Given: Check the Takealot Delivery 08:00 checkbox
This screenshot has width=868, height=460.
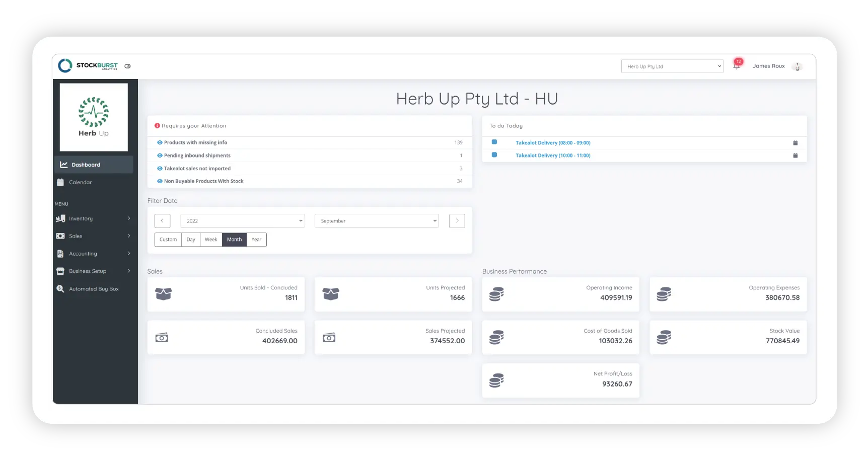Looking at the screenshot, I should (494, 142).
